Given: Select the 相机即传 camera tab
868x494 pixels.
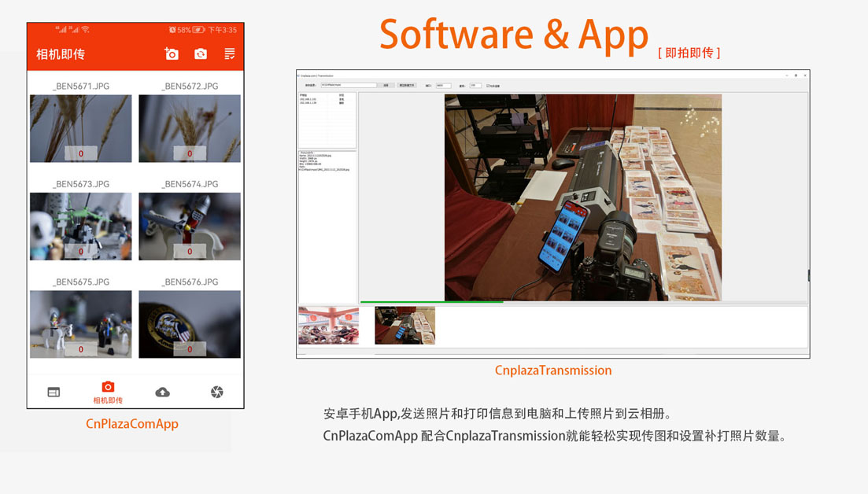Looking at the screenshot, I should tap(108, 392).
